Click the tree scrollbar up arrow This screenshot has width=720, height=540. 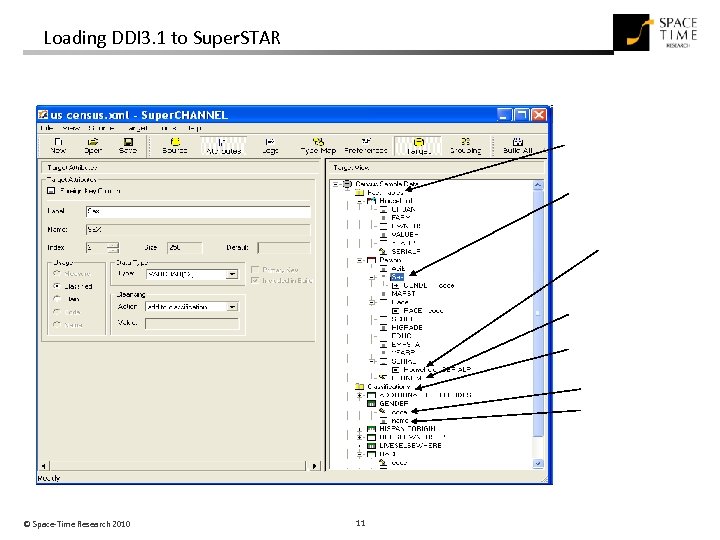coord(538,185)
